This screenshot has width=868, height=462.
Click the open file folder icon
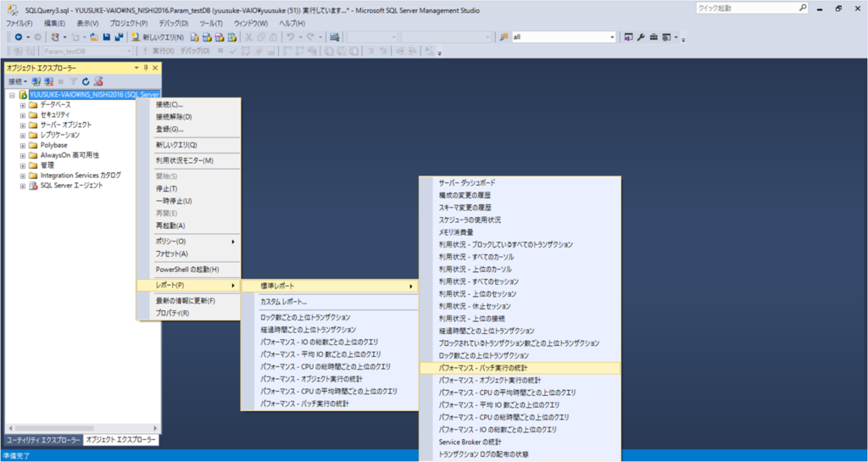pyautogui.click(x=93, y=37)
